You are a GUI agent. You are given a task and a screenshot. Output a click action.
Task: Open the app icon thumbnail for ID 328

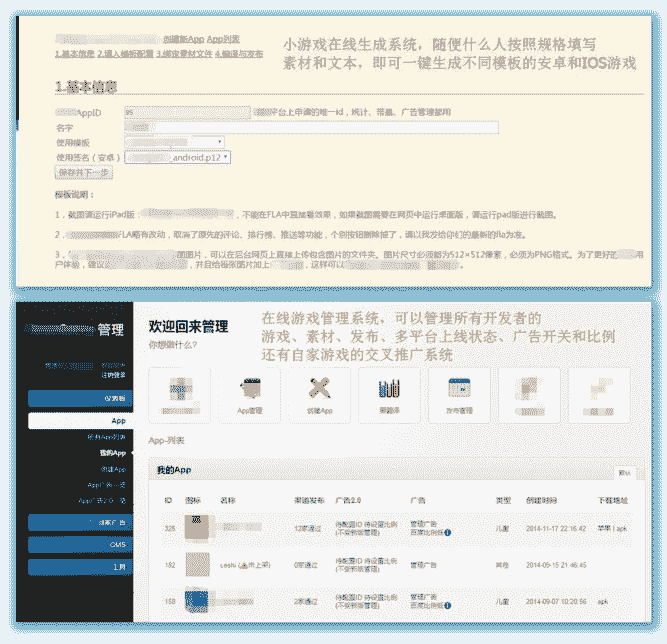(x=198, y=527)
